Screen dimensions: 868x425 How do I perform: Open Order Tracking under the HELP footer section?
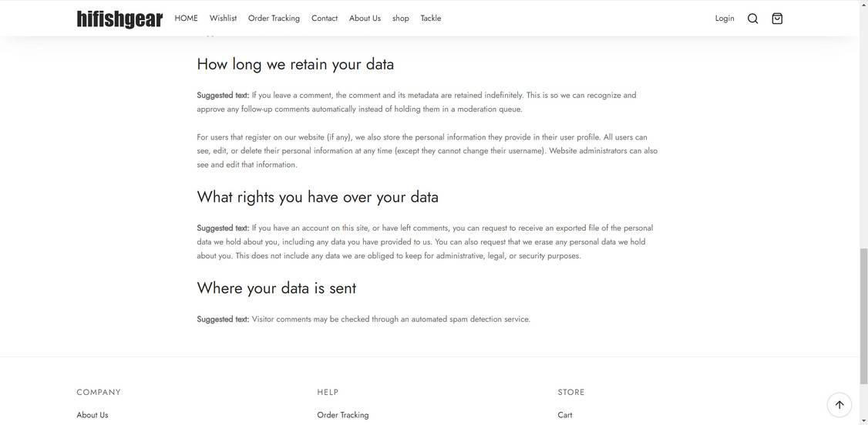pyautogui.click(x=343, y=415)
